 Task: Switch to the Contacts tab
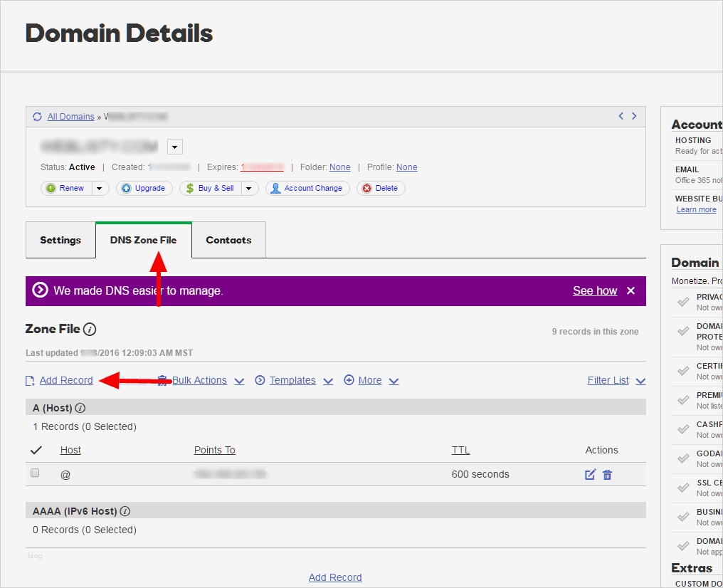tap(228, 240)
